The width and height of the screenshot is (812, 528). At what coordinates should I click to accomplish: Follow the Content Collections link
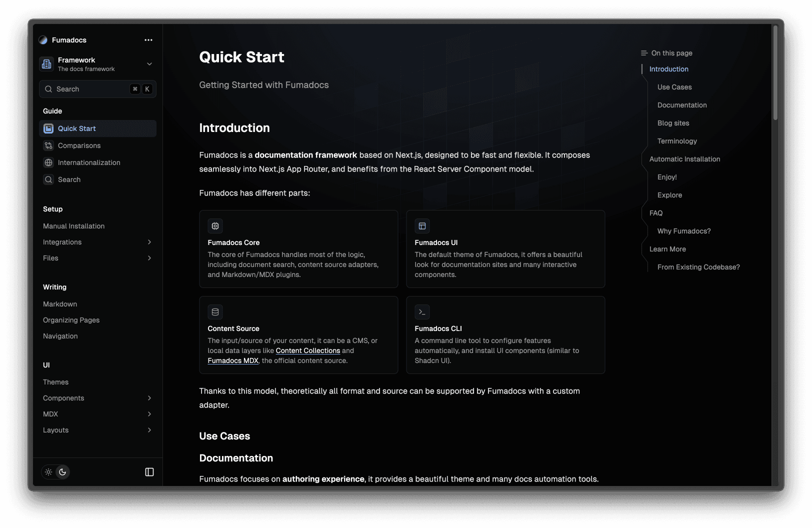tap(307, 350)
